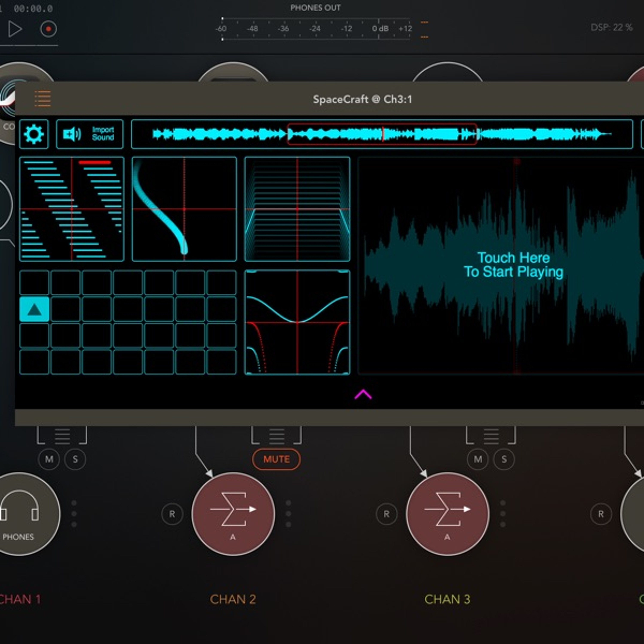
Task: Open channel 1 strip list bracket icon
Action: click(62, 435)
